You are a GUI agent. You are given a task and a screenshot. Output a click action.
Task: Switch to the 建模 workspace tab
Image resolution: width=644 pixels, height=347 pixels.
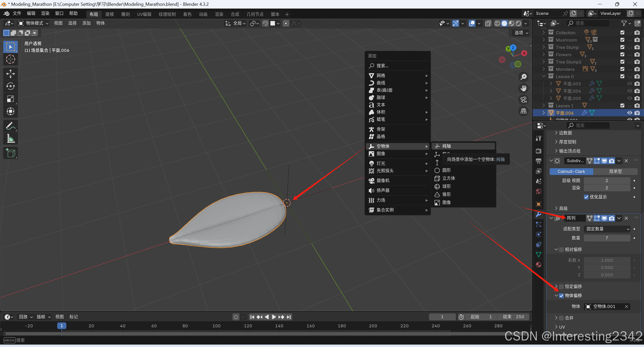[x=109, y=14]
